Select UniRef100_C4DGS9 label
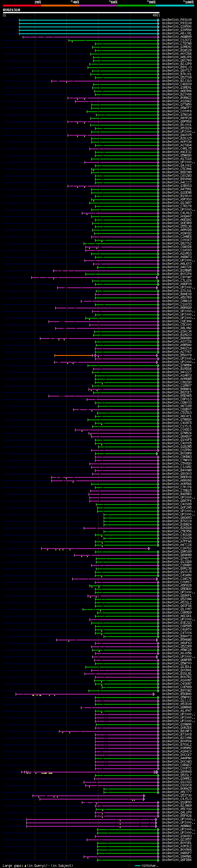The height and width of the screenshot is (868, 197). tap(177, 84)
